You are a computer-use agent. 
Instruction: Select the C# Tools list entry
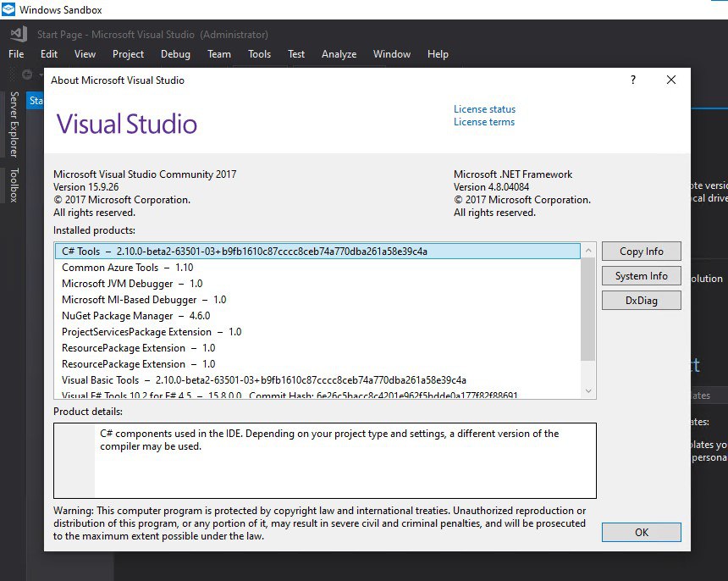(x=317, y=252)
